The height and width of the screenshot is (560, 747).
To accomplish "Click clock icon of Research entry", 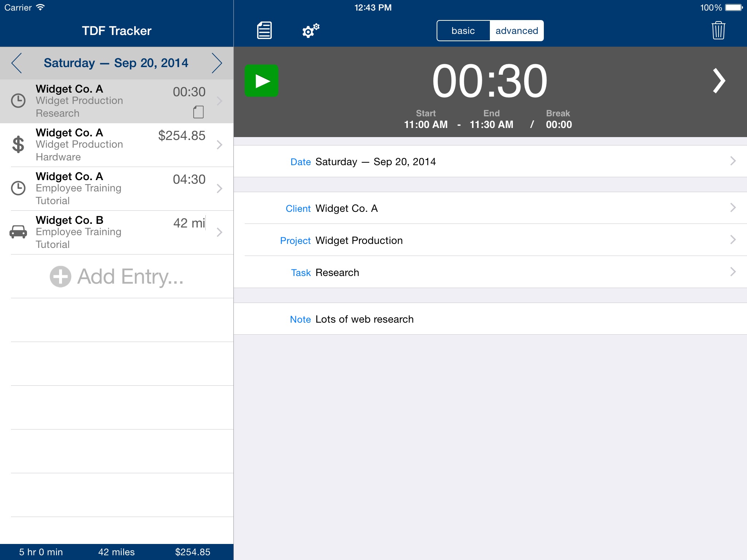I will pyautogui.click(x=18, y=101).
